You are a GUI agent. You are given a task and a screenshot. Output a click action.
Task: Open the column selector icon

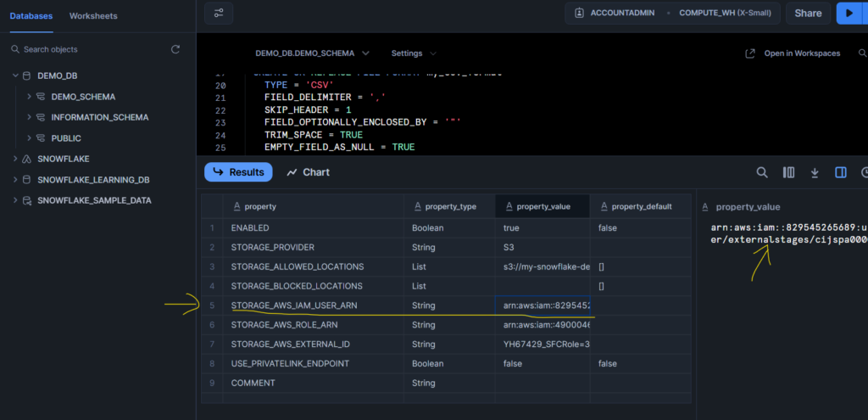tap(788, 172)
